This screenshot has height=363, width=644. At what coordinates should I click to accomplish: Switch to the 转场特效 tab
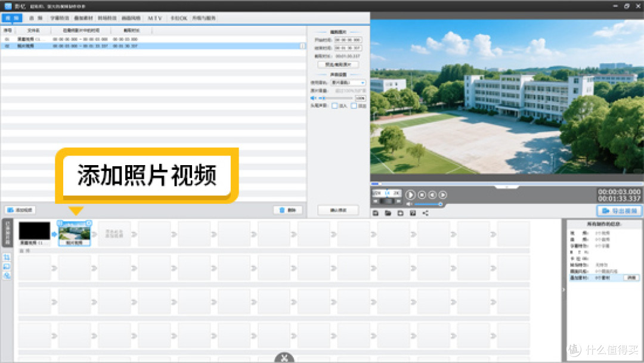[107, 18]
